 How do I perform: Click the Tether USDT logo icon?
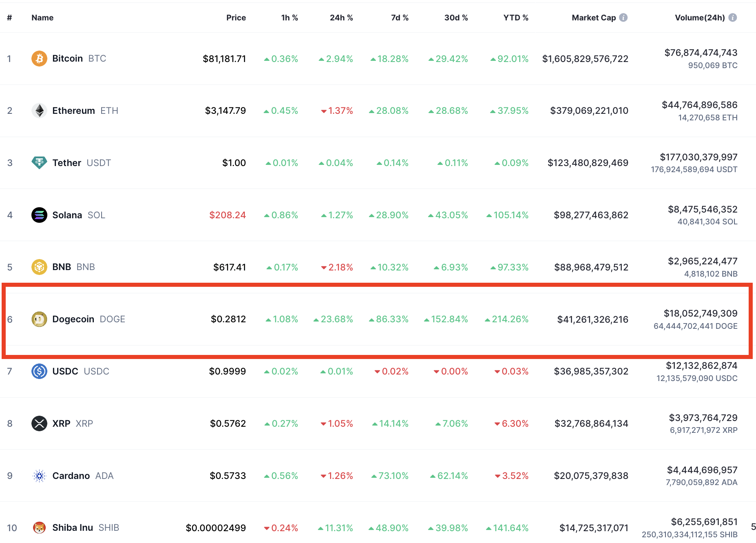coord(39,162)
